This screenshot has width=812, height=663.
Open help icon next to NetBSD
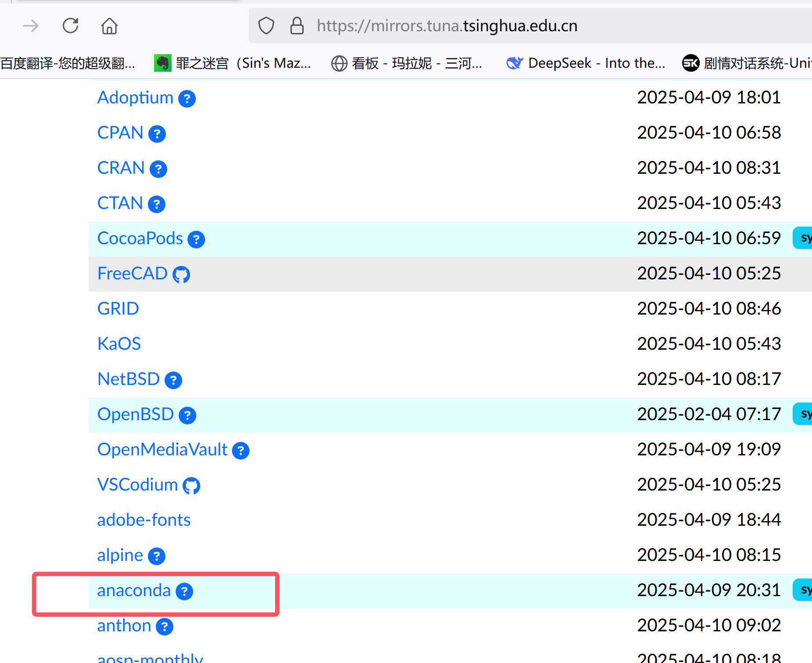tap(173, 380)
